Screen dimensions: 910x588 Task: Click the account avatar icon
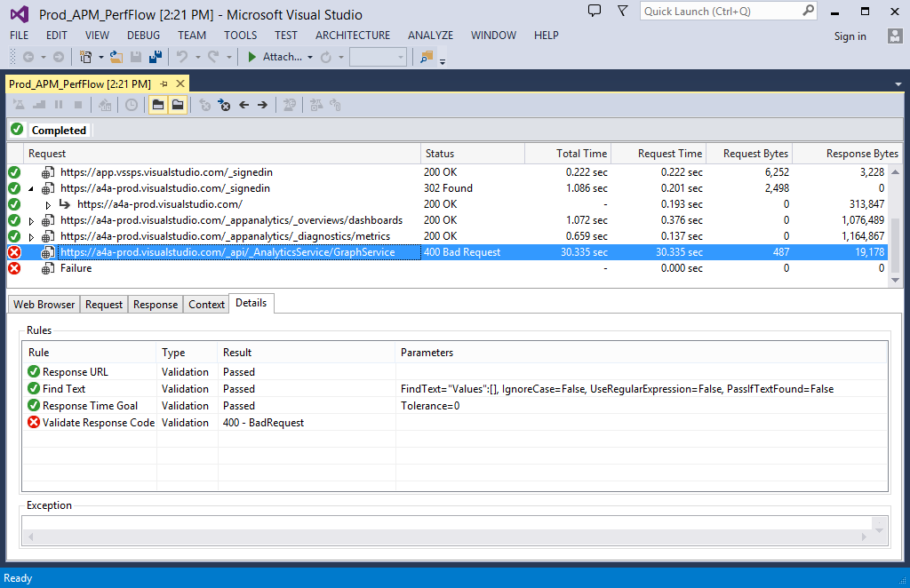[894, 36]
